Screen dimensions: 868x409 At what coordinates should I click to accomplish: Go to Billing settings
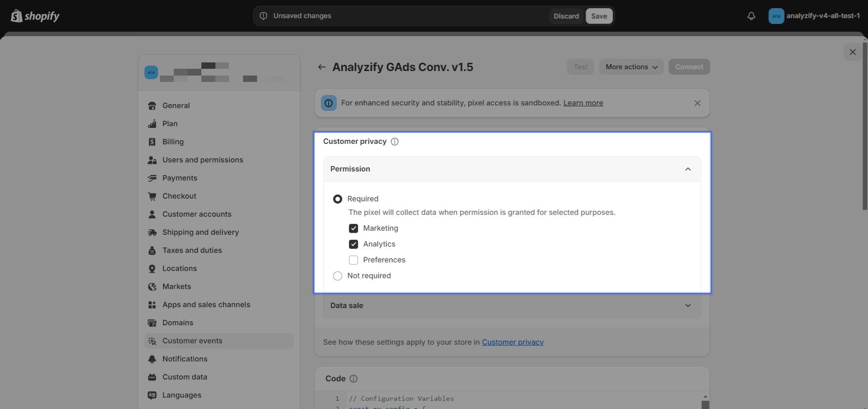click(219, 142)
